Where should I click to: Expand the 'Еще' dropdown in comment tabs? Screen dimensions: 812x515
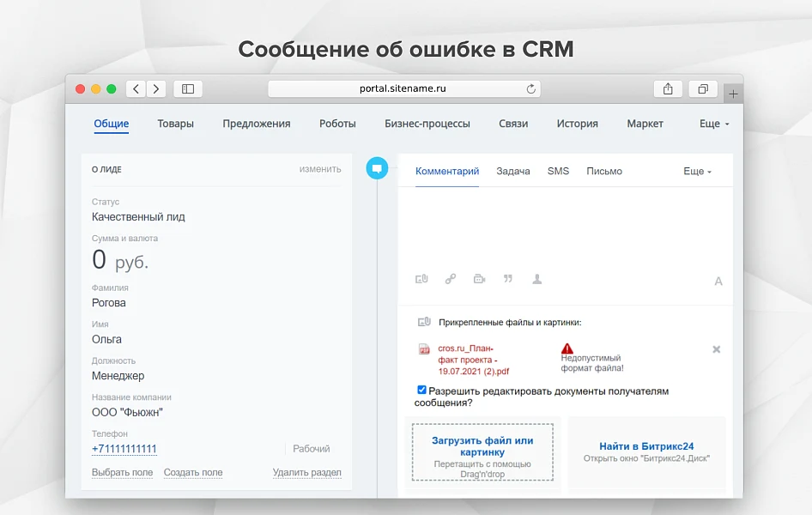click(697, 172)
